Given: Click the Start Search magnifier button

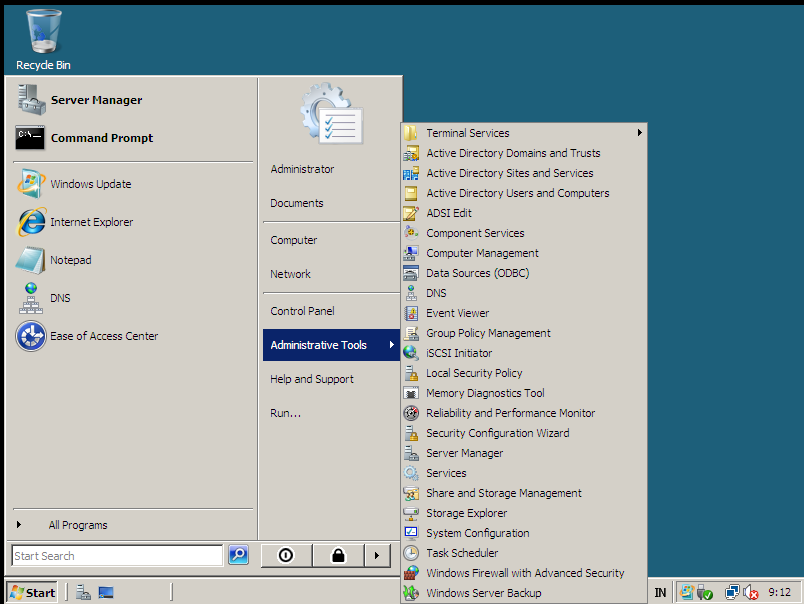Looking at the screenshot, I should (238, 555).
